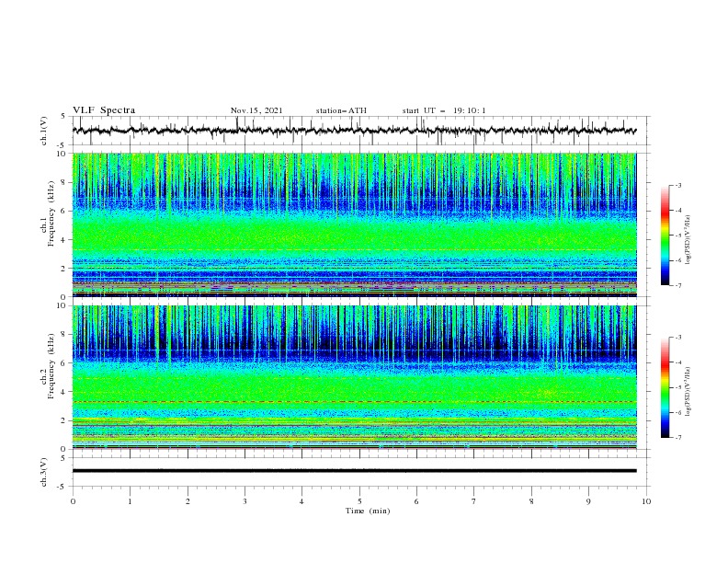
Task: Select the ch.1 color bar log(PSD) label
Action: [688, 240]
